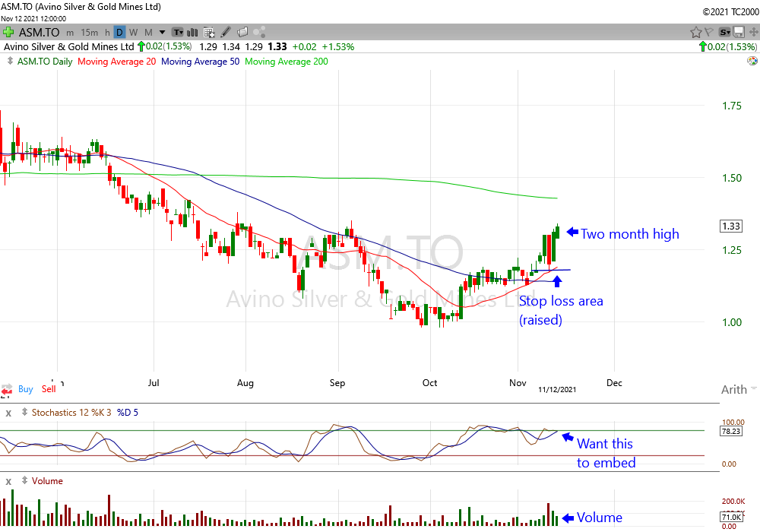Select the Daily 'D' timeframe
The image size is (760, 532).
click(x=119, y=33)
